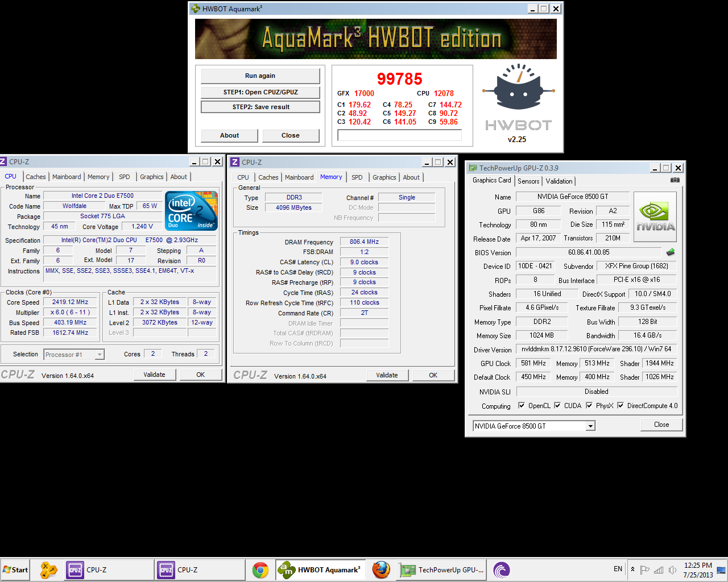This screenshot has width=728, height=582.
Task: Toggle the PhysX checkbox
Action: pyautogui.click(x=589, y=406)
